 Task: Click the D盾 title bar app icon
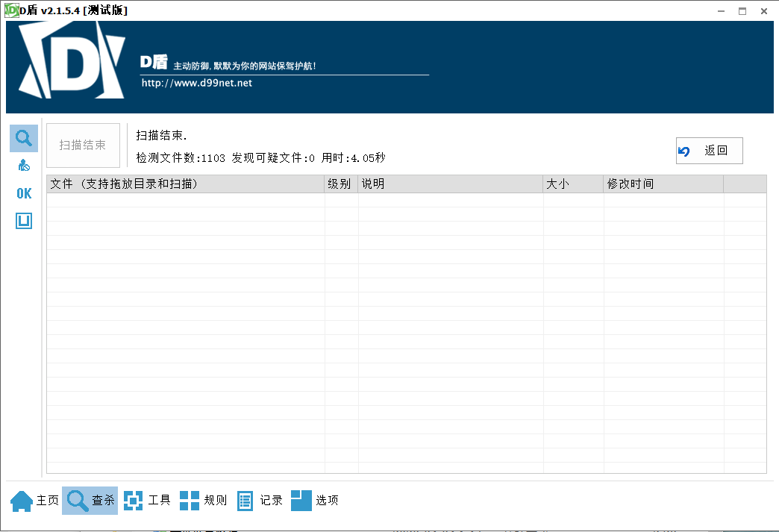pos(11,10)
